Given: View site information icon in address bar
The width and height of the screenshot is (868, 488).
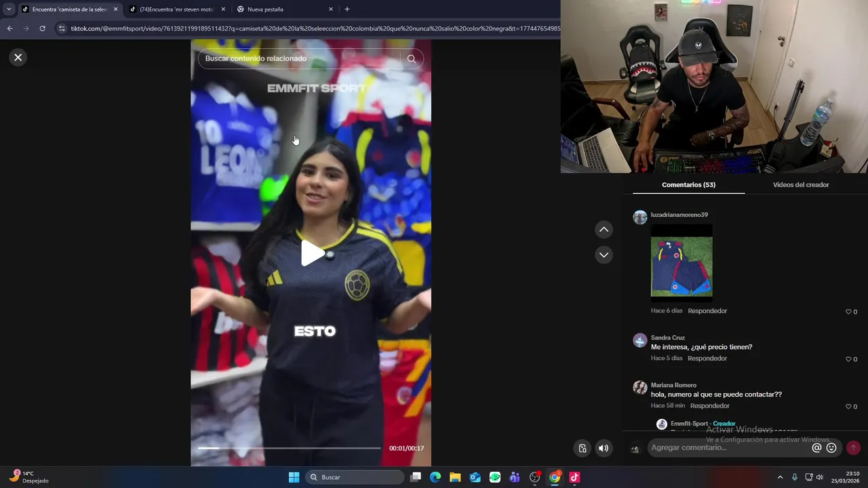Looking at the screenshot, I should point(62,28).
